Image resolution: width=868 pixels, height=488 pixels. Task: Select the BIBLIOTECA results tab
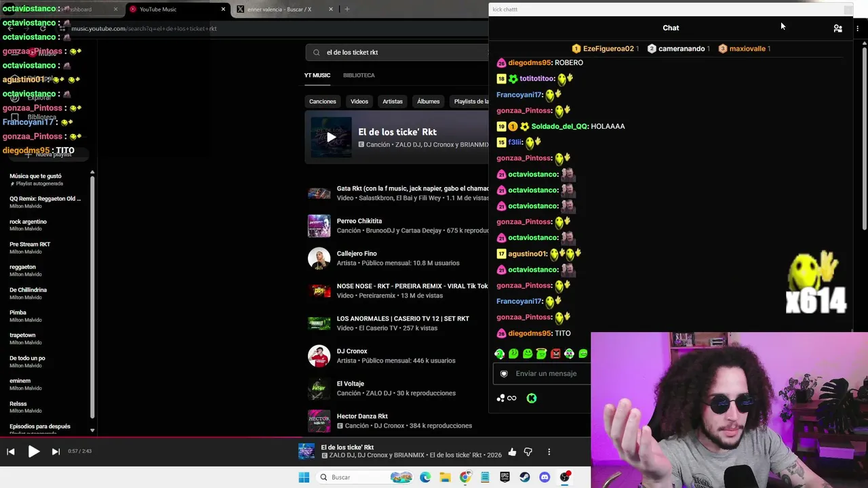[359, 75]
